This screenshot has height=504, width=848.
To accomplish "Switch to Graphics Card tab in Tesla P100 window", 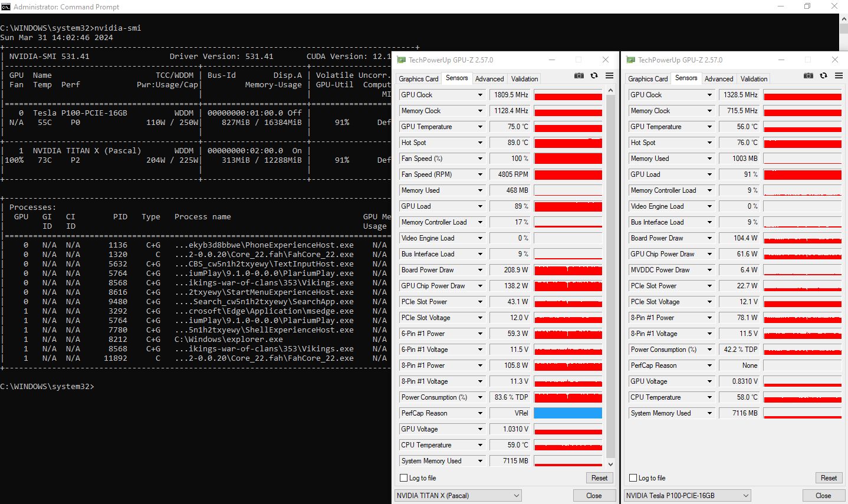I will click(x=647, y=79).
